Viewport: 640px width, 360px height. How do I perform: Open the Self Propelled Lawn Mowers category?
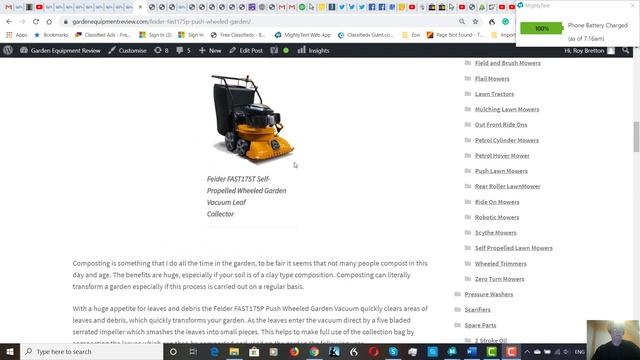(x=513, y=248)
